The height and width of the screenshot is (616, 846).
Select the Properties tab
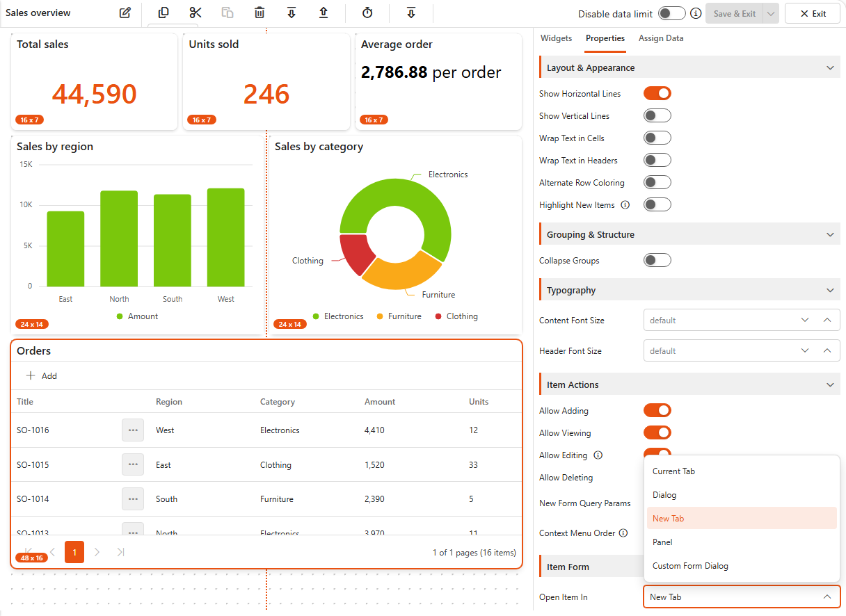[x=605, y=38]
